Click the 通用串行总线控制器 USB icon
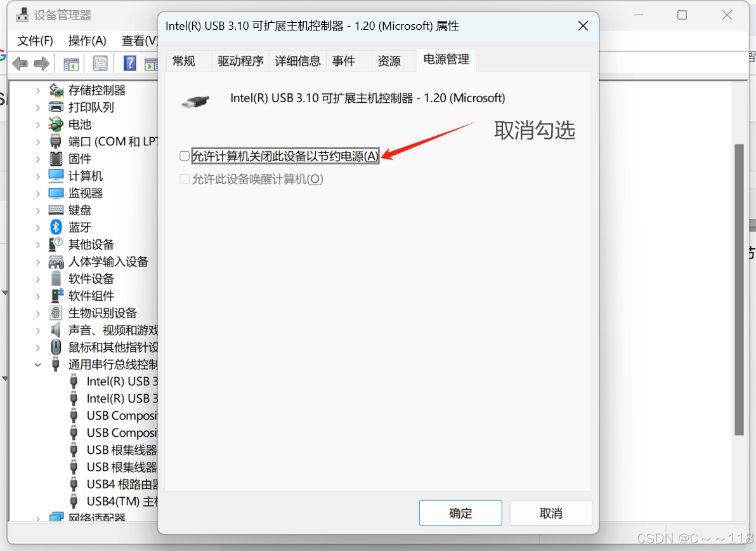Screen dimensions: 756x551 (x=56, y=364)
